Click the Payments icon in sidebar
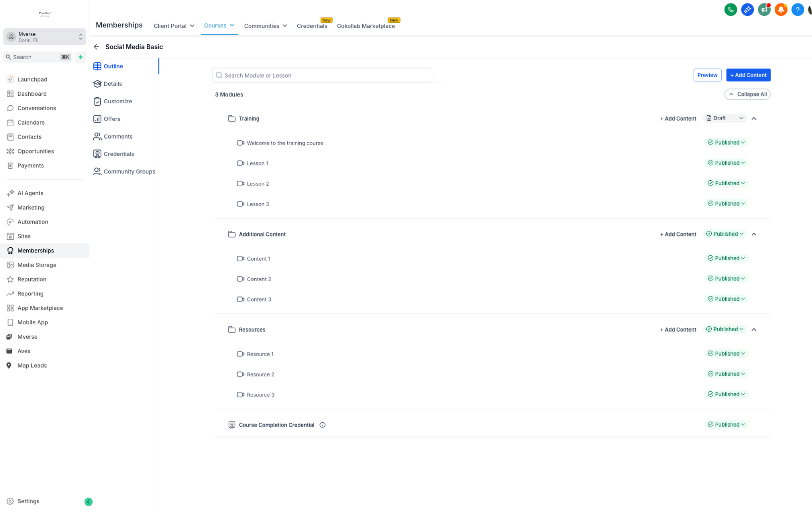812x514 pixels. pyautogui.click(x=10, y=166)
